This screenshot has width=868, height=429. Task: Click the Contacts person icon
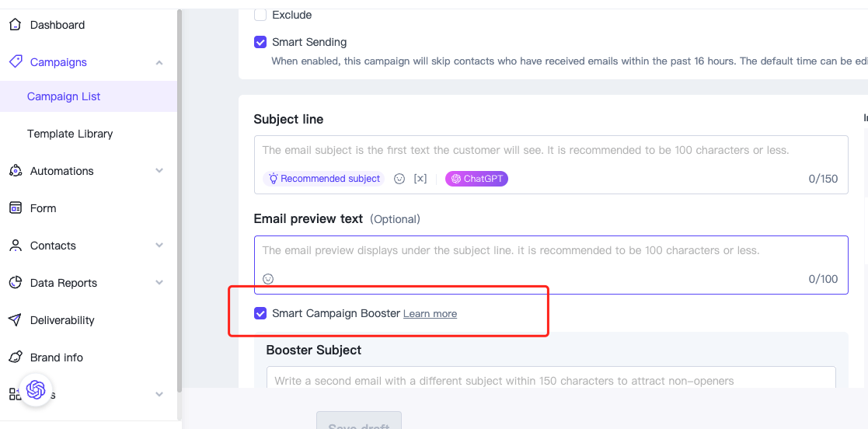(16, 246)
